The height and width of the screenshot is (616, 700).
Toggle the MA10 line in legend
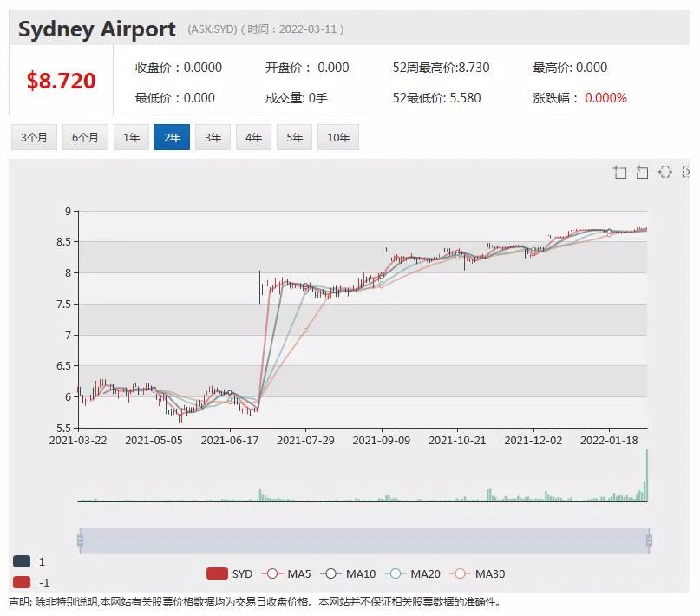(x=348, y=573)
